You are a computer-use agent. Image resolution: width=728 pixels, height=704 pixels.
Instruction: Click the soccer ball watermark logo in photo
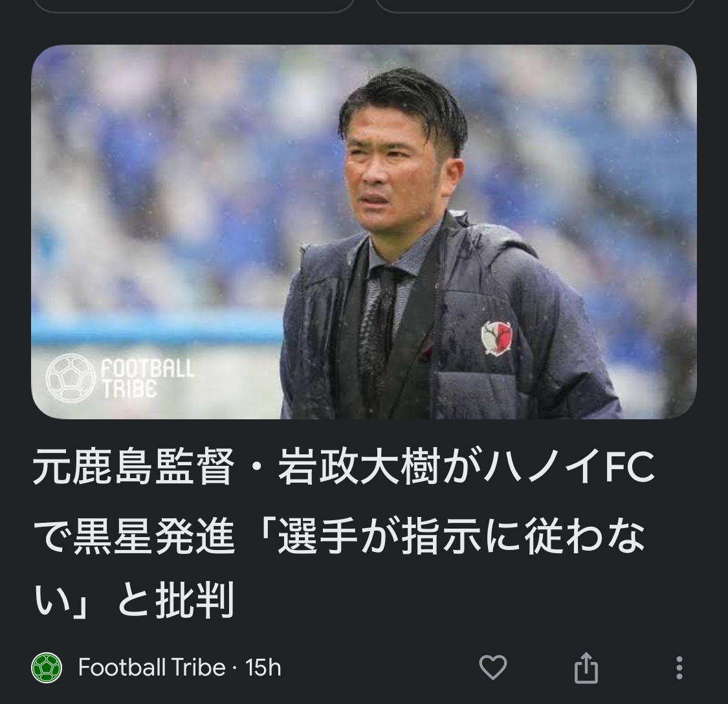71,377
